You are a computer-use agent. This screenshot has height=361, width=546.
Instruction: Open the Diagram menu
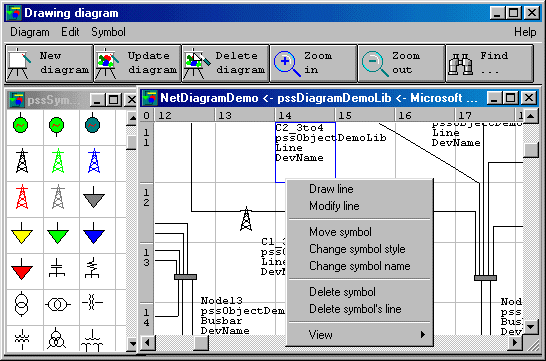tap(30, 32)
